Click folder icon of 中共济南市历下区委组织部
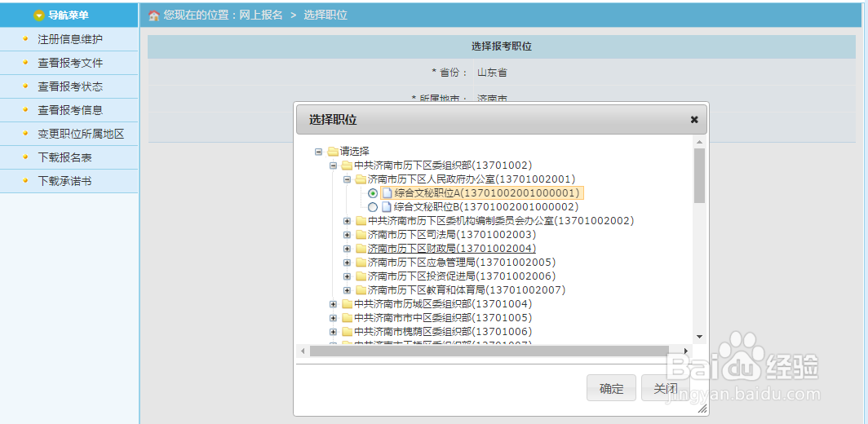Screen dimensions: 868x424 [347, 165]
